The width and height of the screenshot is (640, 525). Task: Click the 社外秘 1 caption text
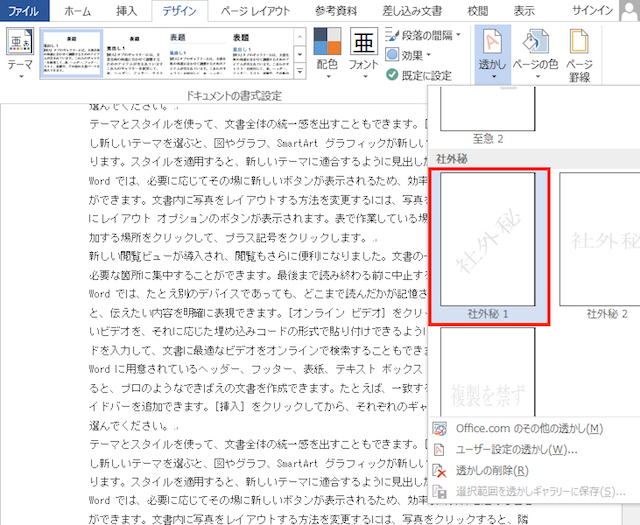point(488,314)
